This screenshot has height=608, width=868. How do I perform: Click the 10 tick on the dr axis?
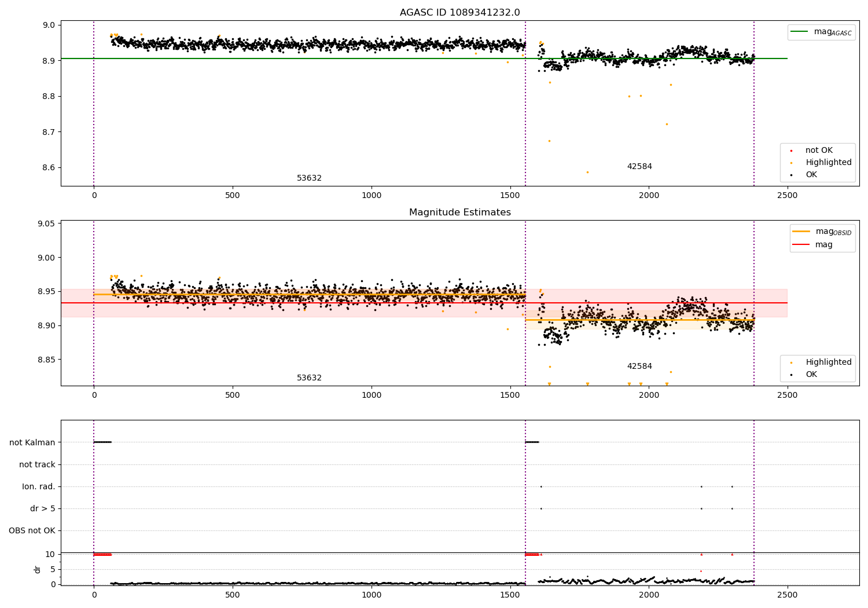coord(50,555)
